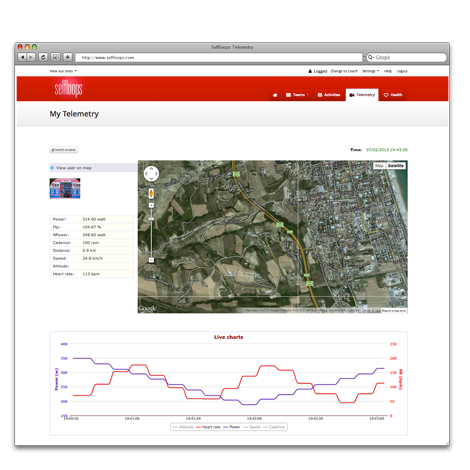This screenshot has width=470, height=470.
Task: Toggle the Speed series in chart legend
Action: tap(252, 427)
